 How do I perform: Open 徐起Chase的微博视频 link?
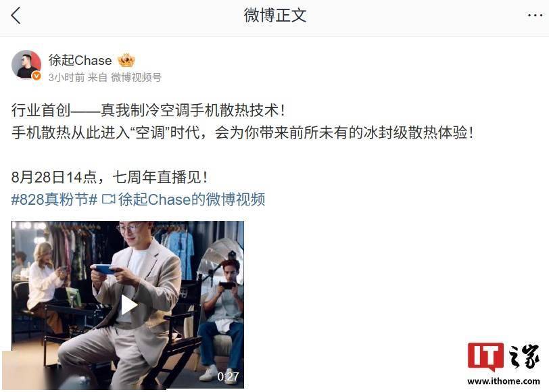click(x=191, y=199)
